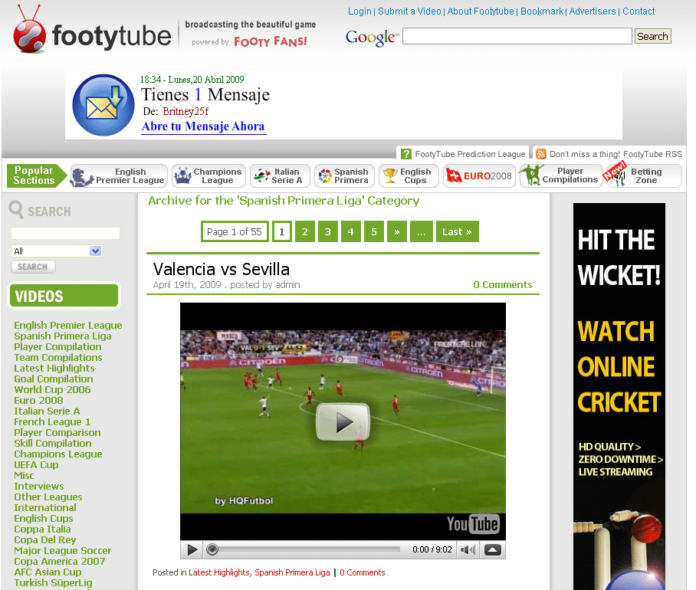Go to pagination page 4
The width and height of the screenshot is (696, 590).
tap(351, 232)
